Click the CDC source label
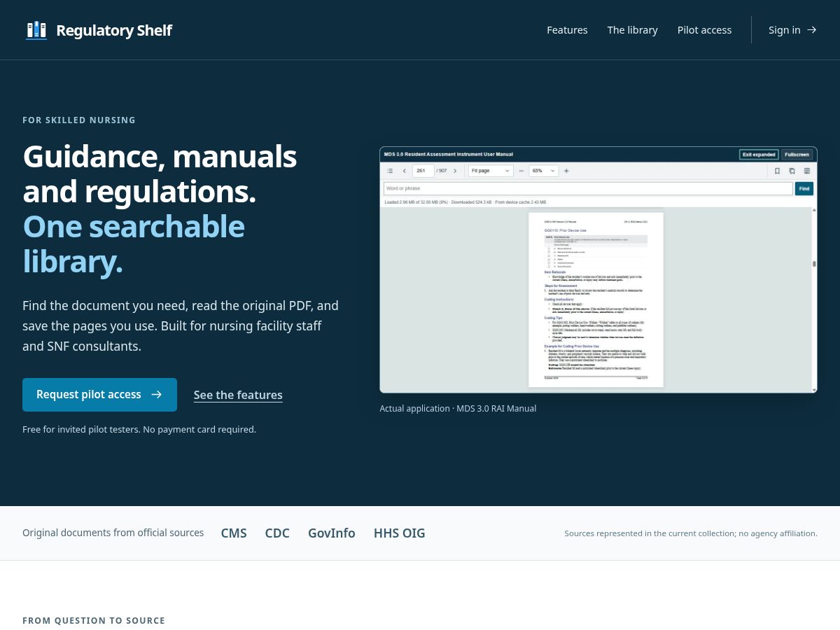The width and height of the screenshot is (840, 630). click(x=277, y=533)
